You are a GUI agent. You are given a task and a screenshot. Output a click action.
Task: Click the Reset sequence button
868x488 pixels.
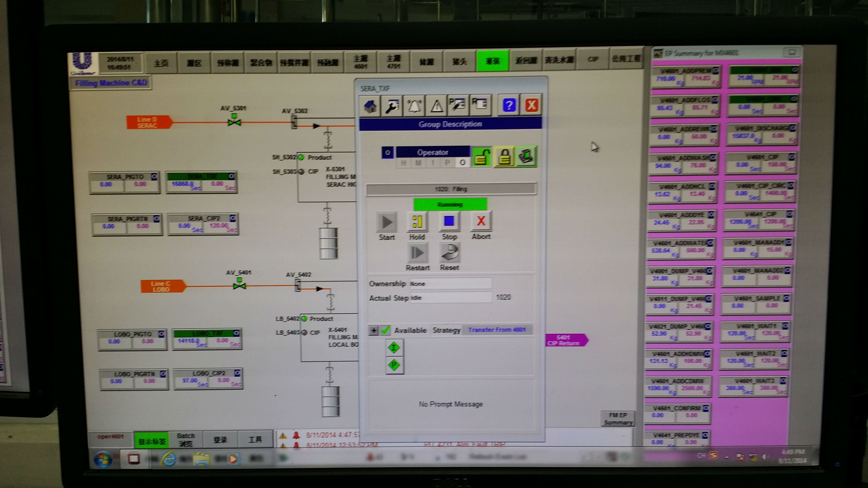coord(450,253)
